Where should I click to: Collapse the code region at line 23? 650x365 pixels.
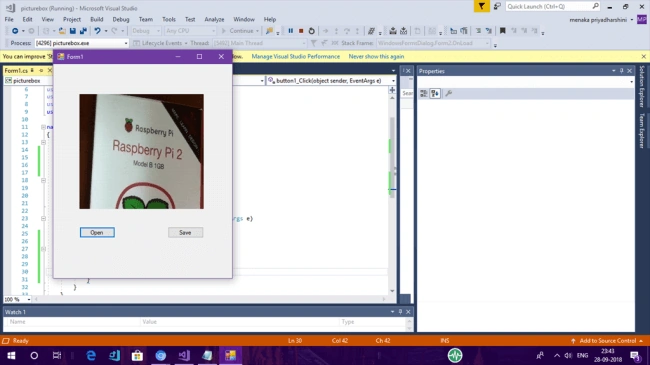(x=43, y=219)
